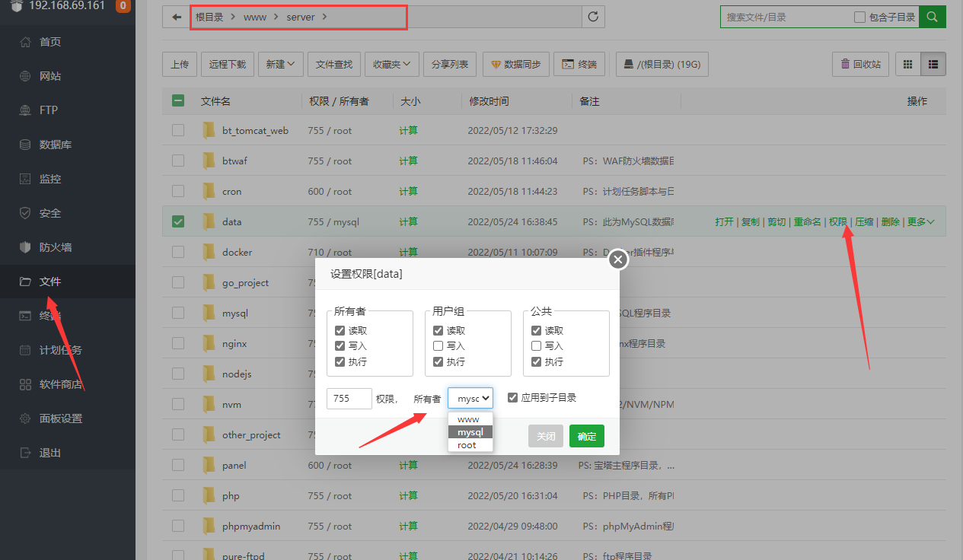Click the green search magnifier button
The image size is (963, 560).
coord(933,17)
